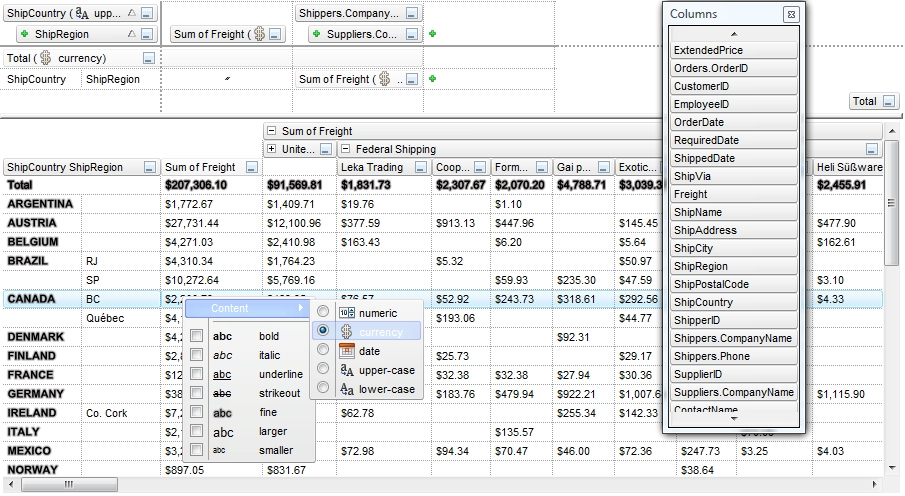This screenshot has height=496, width=905.
Task: Select the numeric radio button
Action: pos(323,313)
